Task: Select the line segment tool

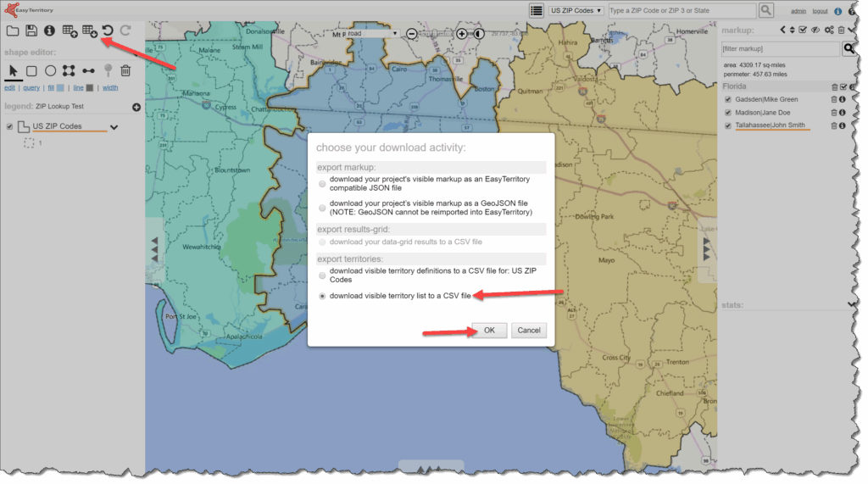Action: point(88,71)
